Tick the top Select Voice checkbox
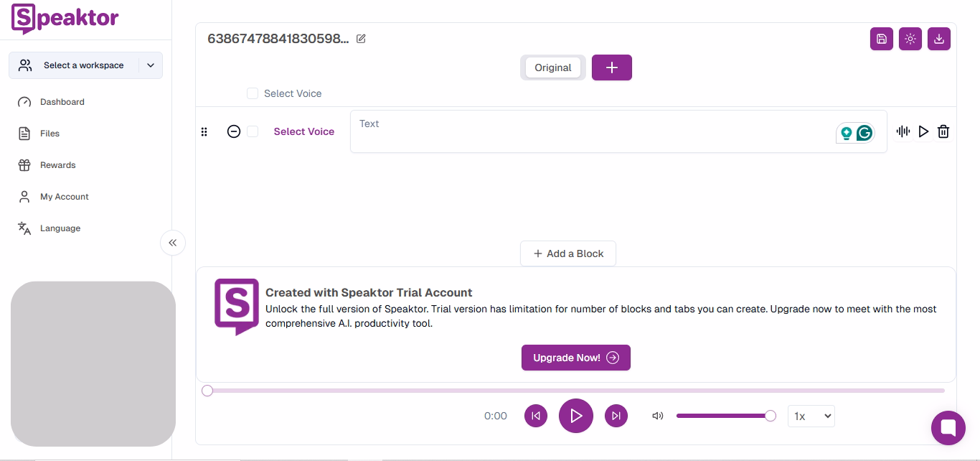The width and height of the screenshot is (980, 461). coord(253,93)
